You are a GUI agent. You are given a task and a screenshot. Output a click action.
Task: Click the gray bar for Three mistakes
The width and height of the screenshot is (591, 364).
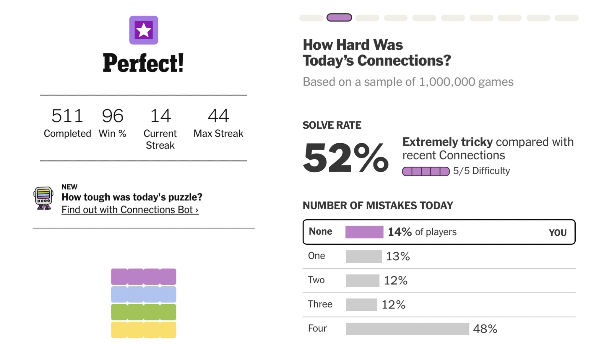[361, 305]
